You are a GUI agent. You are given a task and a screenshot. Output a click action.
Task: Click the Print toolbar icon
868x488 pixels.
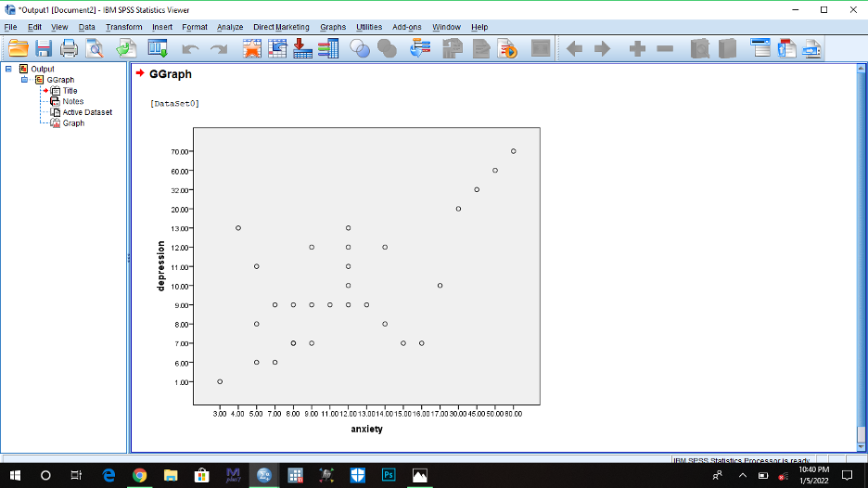tap(69, 49)
